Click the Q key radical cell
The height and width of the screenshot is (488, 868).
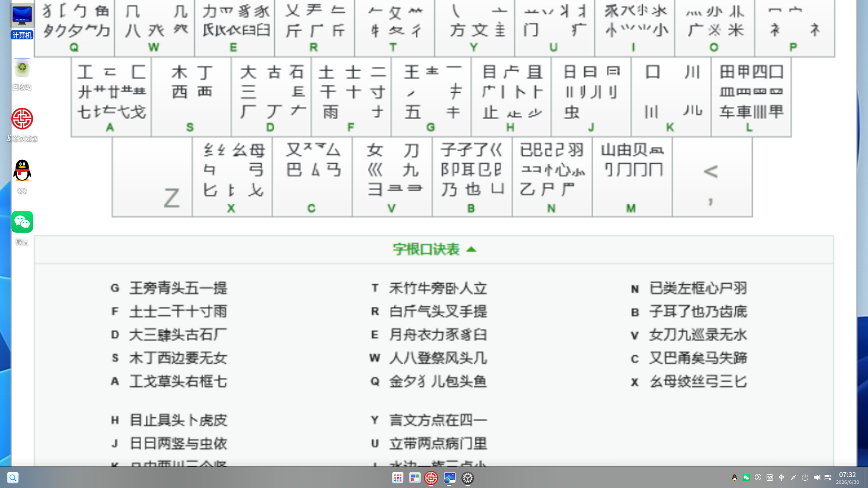point(75,28)
